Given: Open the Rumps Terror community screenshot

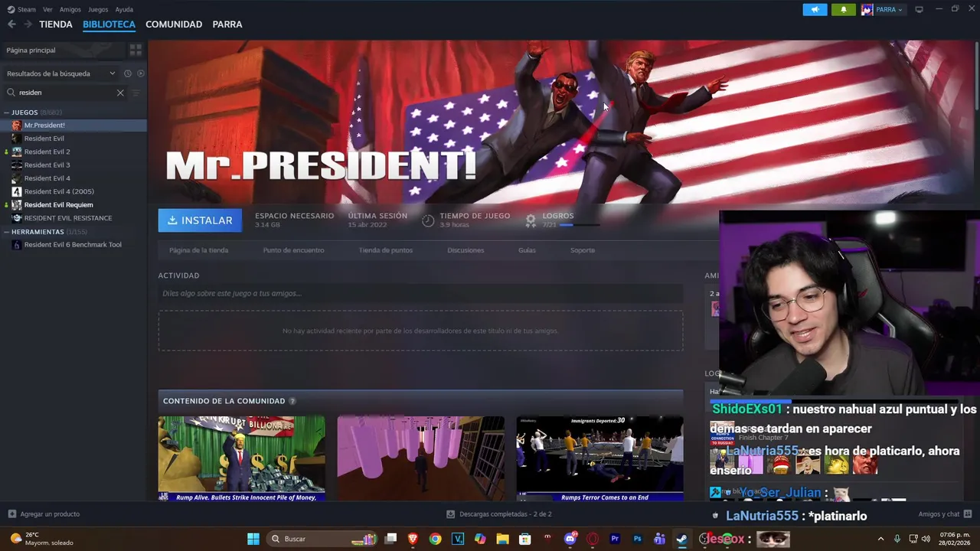Looking at the screenshot, I should [599, 458].
